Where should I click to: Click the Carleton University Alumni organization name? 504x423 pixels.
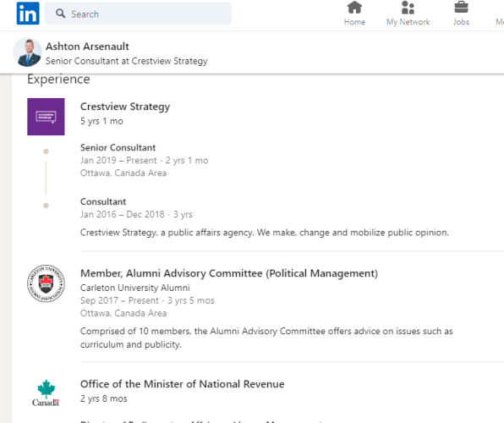(135, 288)
